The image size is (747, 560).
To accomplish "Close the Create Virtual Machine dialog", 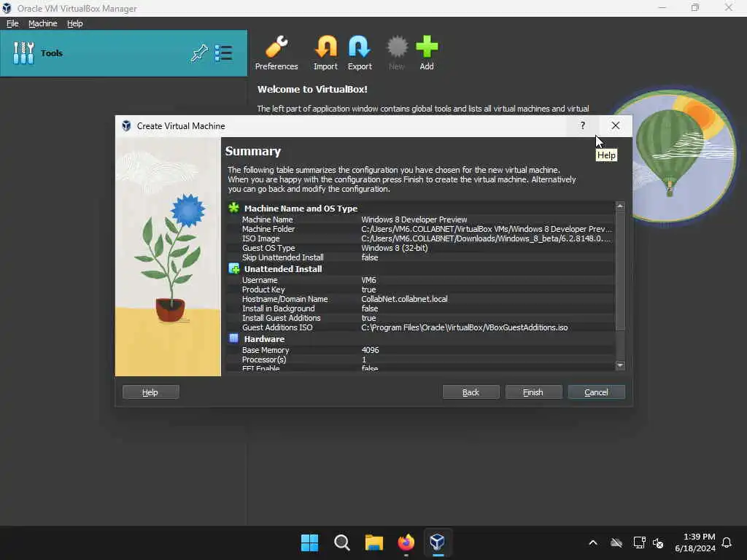I will point(616,125).
